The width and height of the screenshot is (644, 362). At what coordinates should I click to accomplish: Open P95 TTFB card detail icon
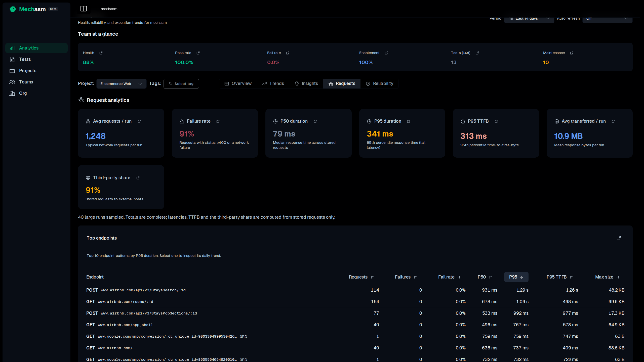(x=496, y=121)
